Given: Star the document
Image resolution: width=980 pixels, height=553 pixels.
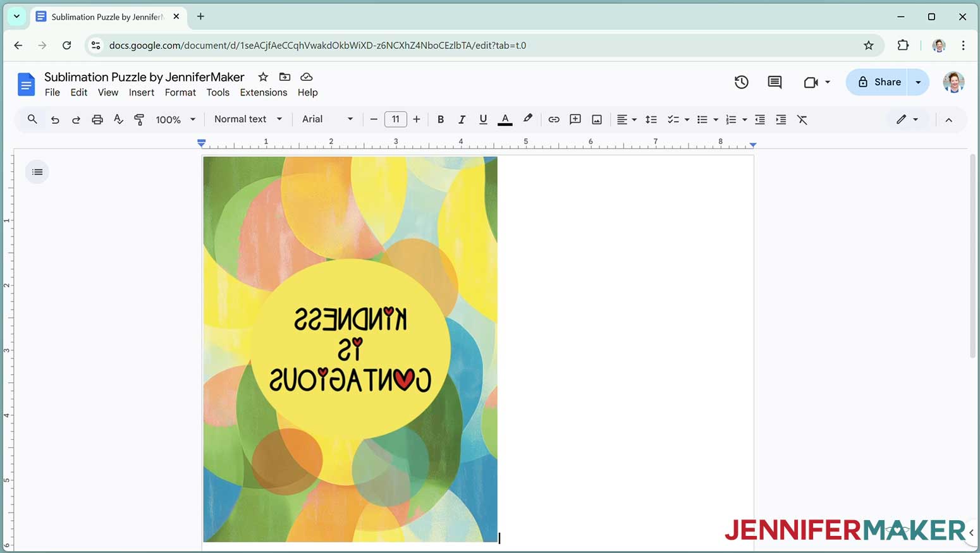Looking at the screenshot, I should [x=263, y=77].
